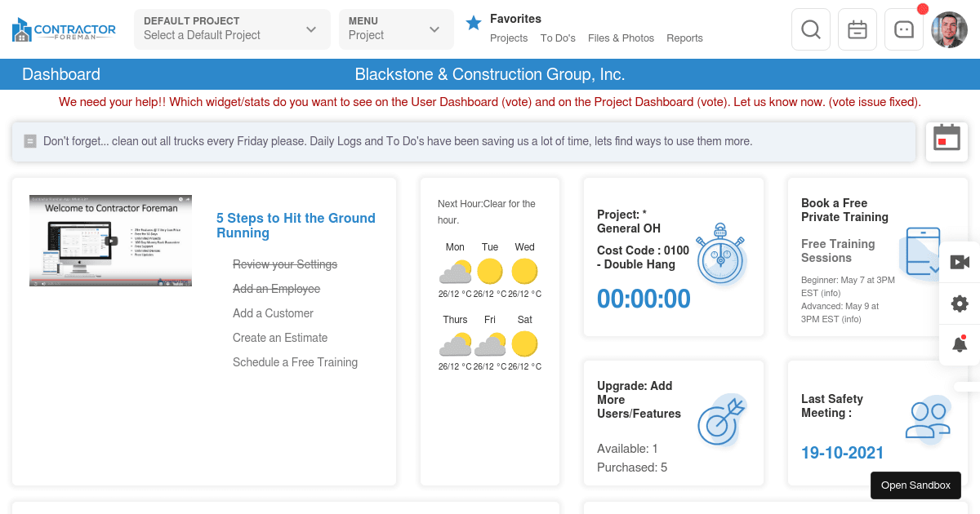Click the 19-10-2021 safety meeting date
The image size is (980, 514).
[x=842, y=453]
